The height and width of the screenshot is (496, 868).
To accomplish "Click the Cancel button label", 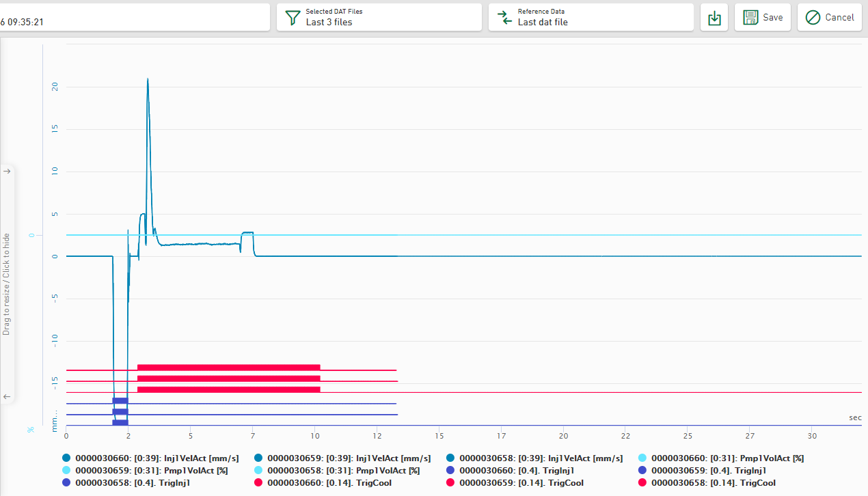I will [839, 17].
